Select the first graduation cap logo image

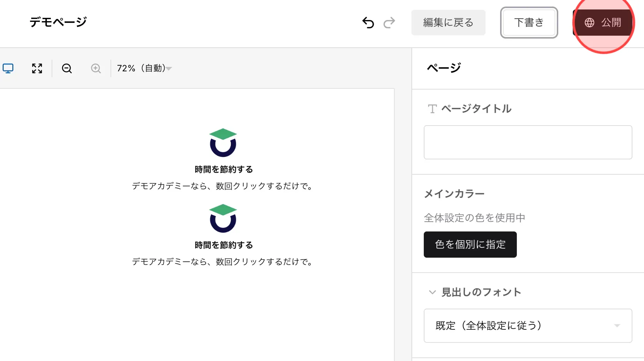tap(223, 143)
